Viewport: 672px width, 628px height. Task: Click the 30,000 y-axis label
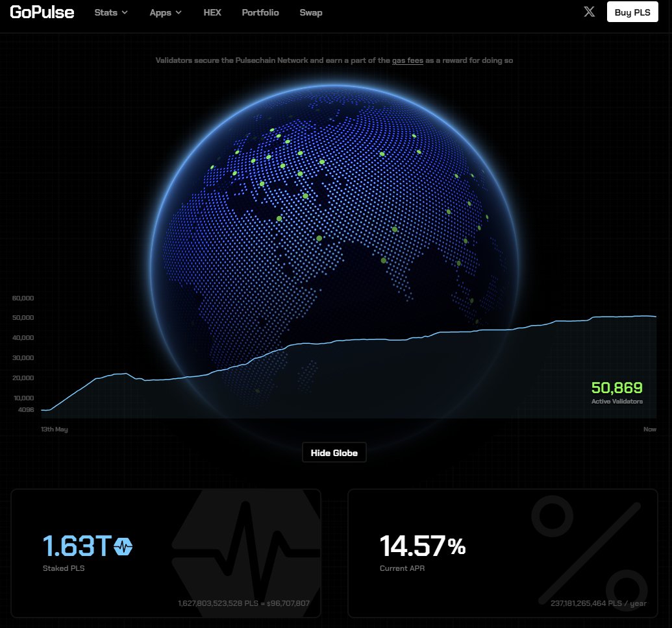click(23, 357)
